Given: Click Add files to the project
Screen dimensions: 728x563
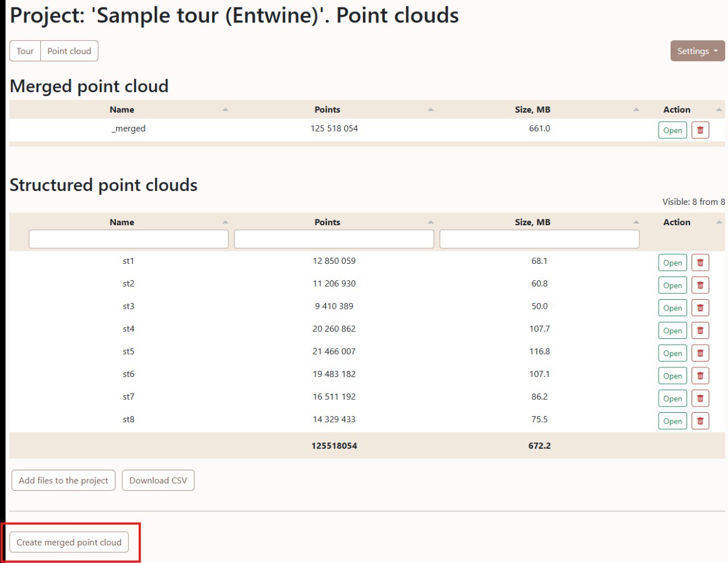Looking at the screenshot, I should [63, 481].
